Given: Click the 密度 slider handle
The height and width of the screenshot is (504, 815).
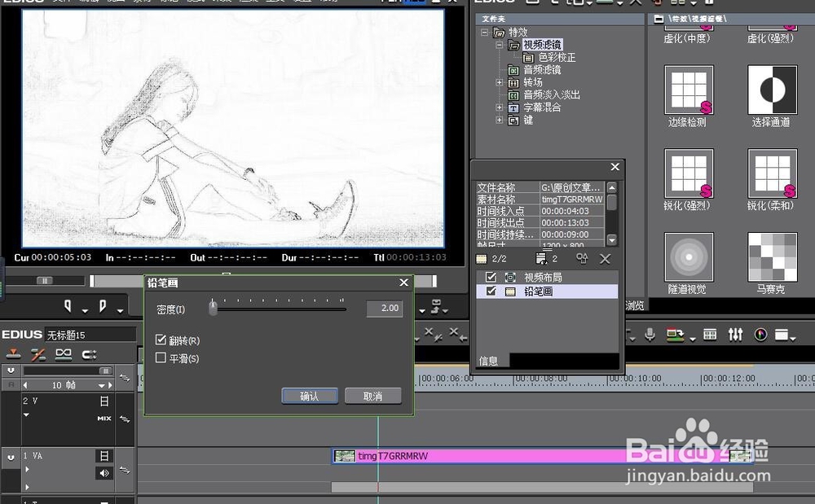Looking at the screenshot, I should 213,307.
